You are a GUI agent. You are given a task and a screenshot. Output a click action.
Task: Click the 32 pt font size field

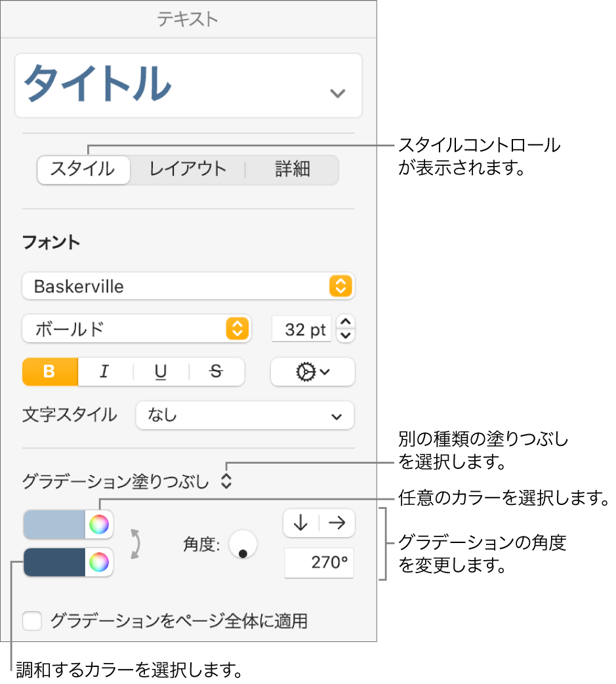[302, 329]
